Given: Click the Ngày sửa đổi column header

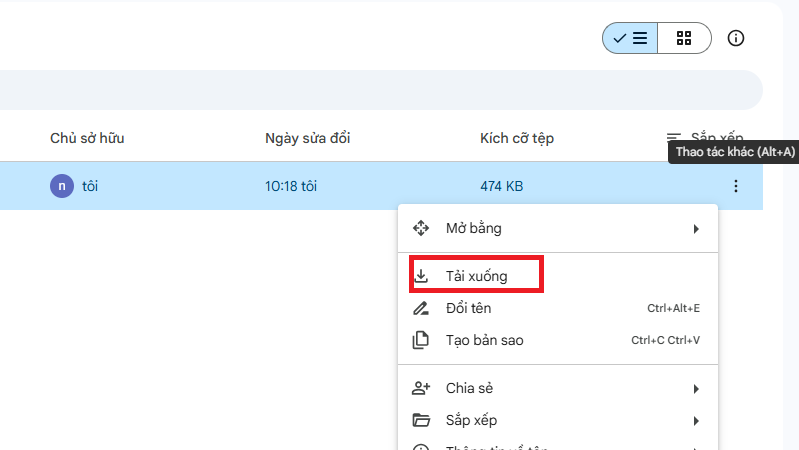Looking at the screenshot, I should [307, 137].
